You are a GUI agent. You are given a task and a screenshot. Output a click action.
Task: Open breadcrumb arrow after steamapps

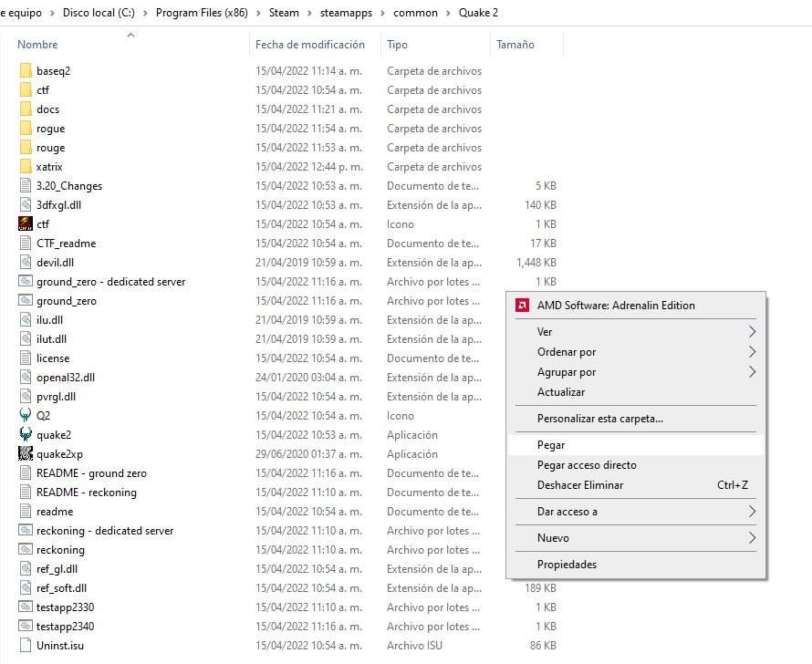coord(382,13)
